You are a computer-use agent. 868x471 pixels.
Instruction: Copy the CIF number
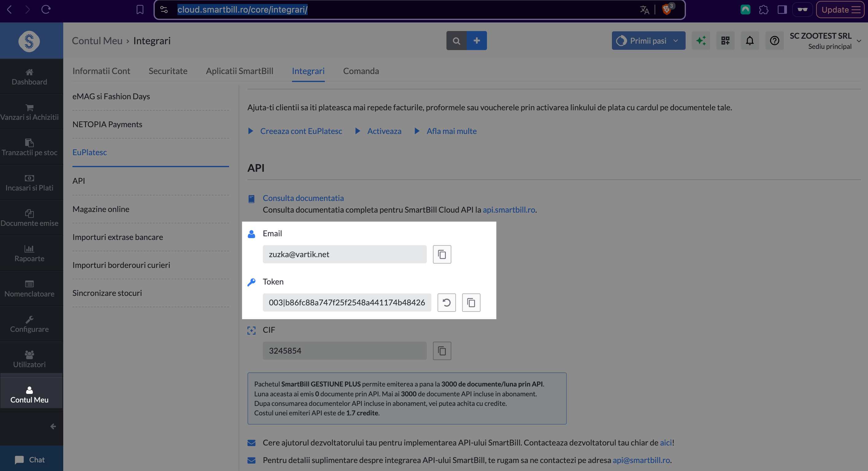click(442, 351)
